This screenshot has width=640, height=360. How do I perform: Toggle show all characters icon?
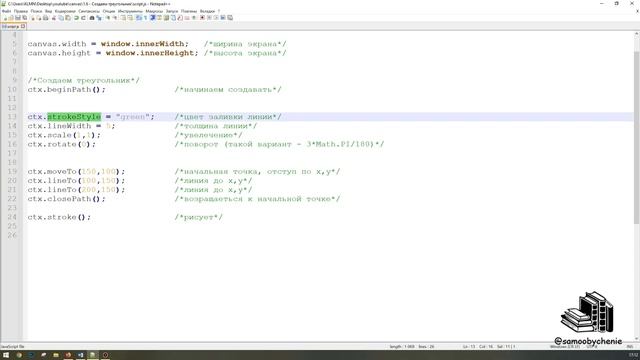click(x=145, y=18)
